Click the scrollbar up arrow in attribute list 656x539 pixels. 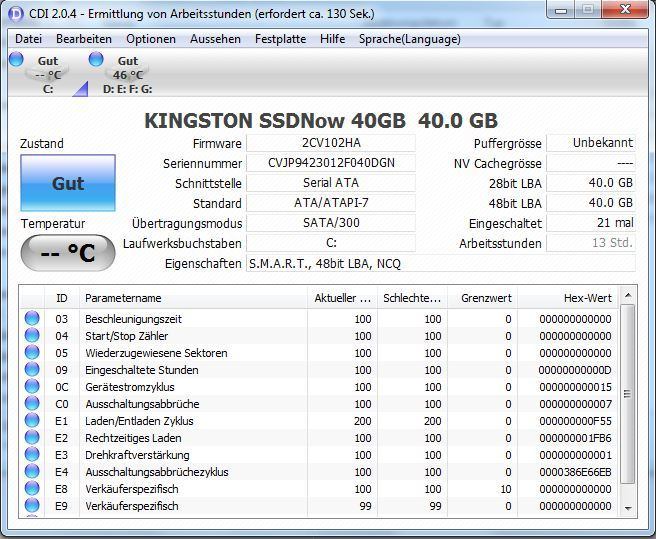coord(628,295)
